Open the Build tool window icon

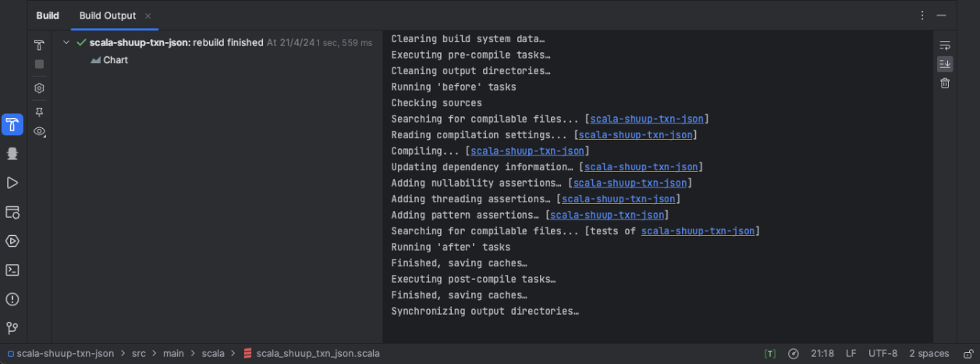(x=12, y=125)
